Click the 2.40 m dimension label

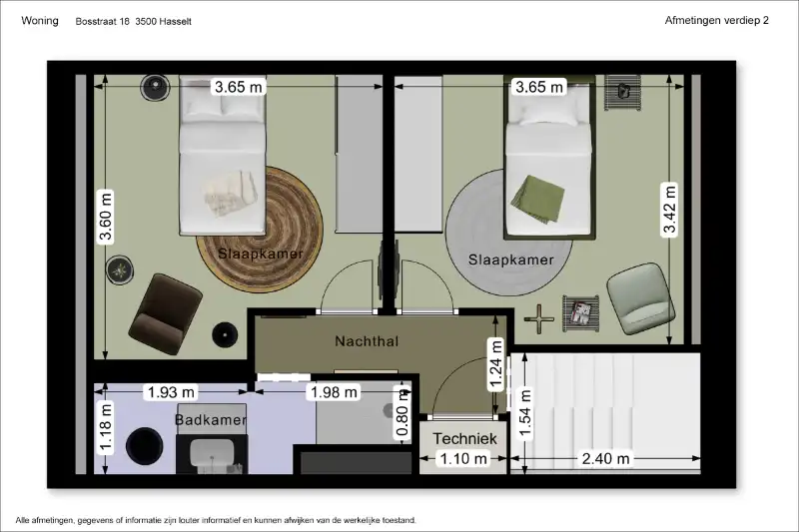pos(606,459)
